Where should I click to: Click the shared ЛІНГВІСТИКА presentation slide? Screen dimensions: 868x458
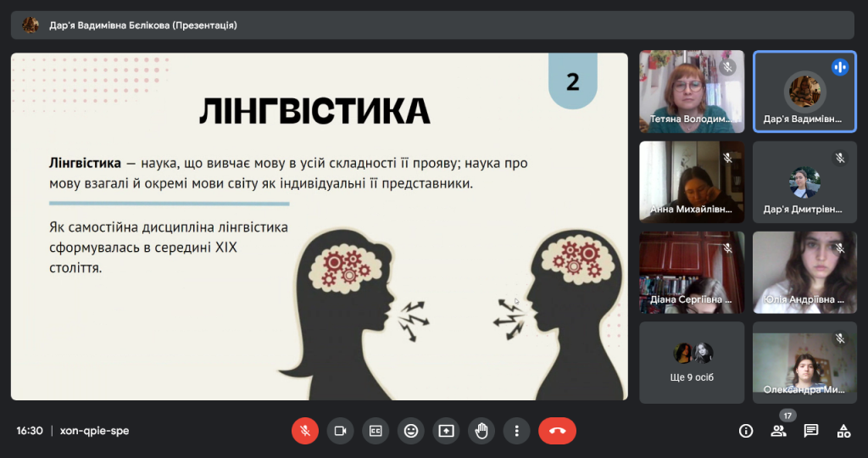coord(319,226)
